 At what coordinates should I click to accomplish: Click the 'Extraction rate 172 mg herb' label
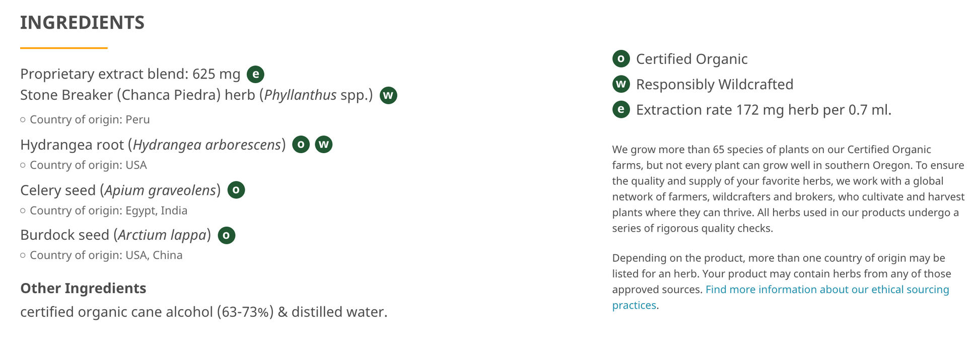tap(763, 110)
